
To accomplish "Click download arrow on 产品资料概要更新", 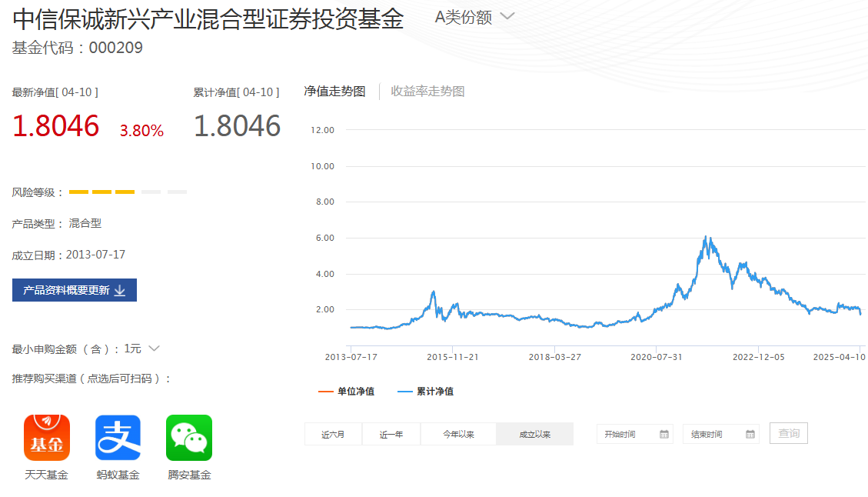I will pyautogui.click(x=120, y=290).
